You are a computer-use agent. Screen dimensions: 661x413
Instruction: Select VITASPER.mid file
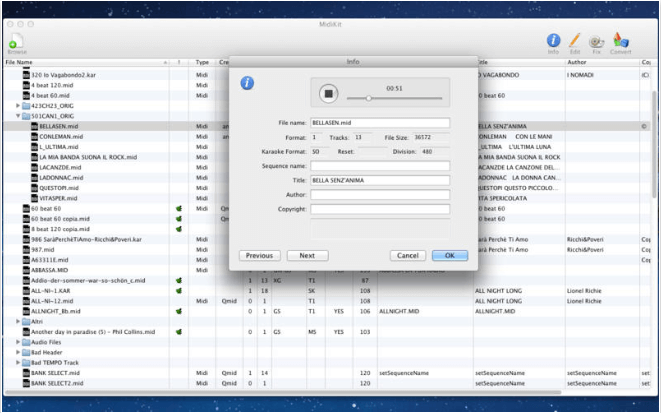tap(58, 198)
